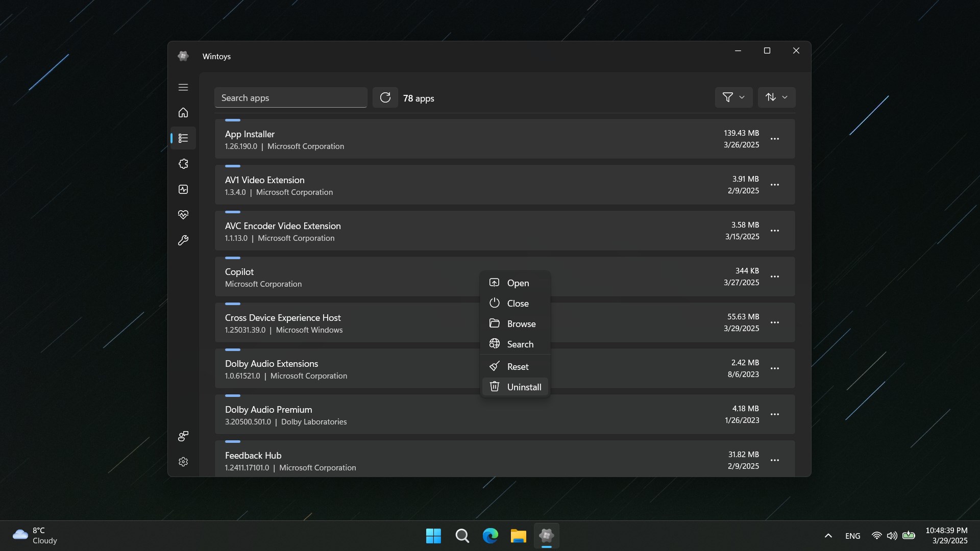This screenshot has width=980, height=551.
Task: Open more options for Feedback Hub
Action: coord(775,460)
